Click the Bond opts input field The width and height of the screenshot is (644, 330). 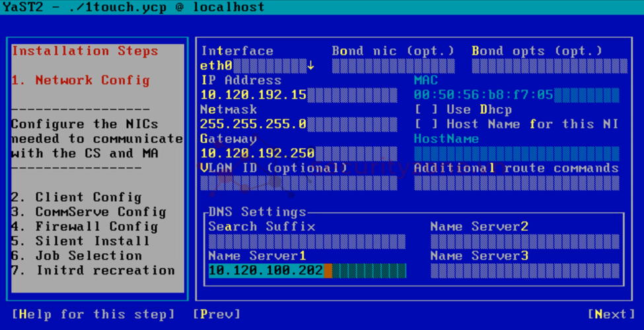(x=549, y=66)
